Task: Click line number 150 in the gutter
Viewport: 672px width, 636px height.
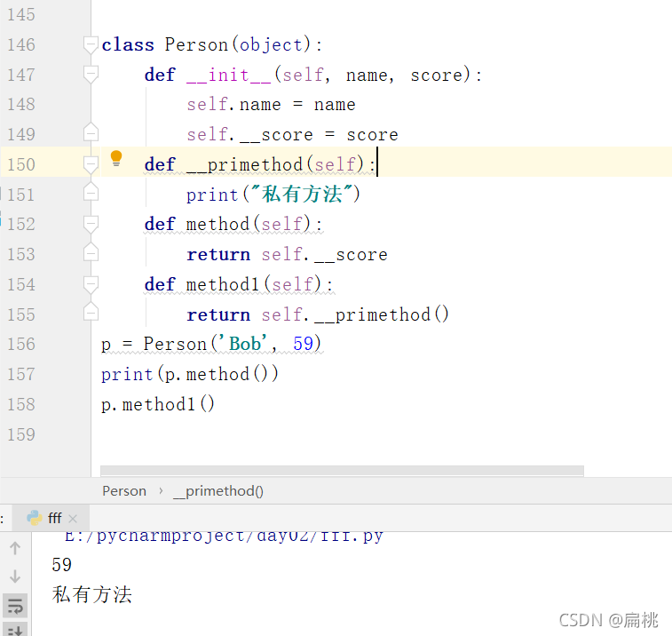Action: [x=21, y=164]
